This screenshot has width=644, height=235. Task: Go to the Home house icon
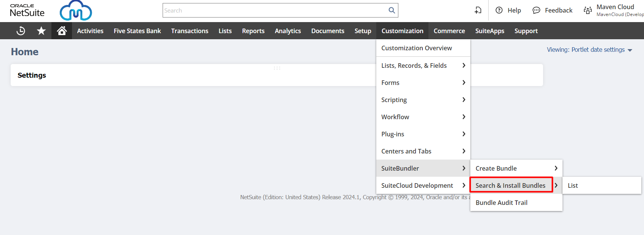[62, 31]
